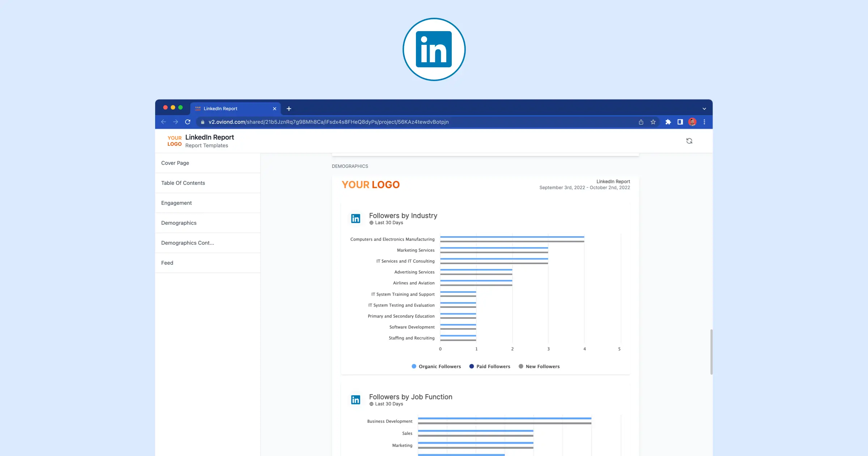Screen dimensions: 868x456
Task: Click the page vertical scrollbar
Action: pyautogui.click(x=711, y=352)
